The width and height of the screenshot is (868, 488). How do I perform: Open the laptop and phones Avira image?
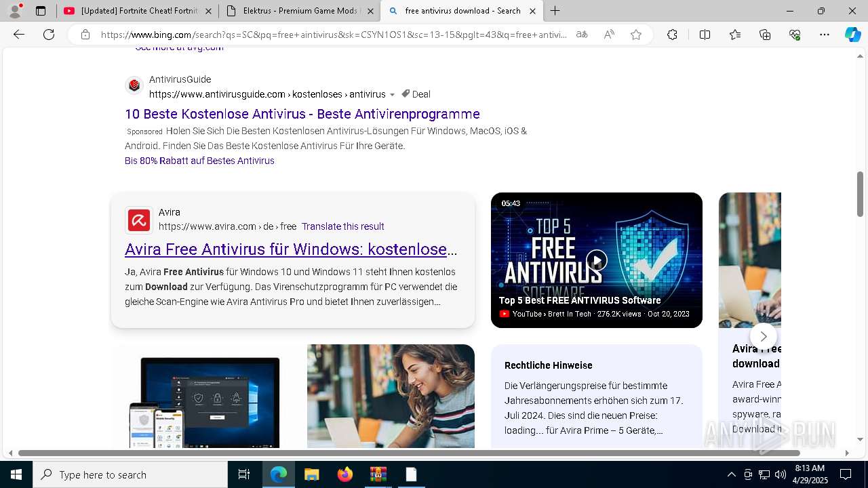(x=208, y=396)
